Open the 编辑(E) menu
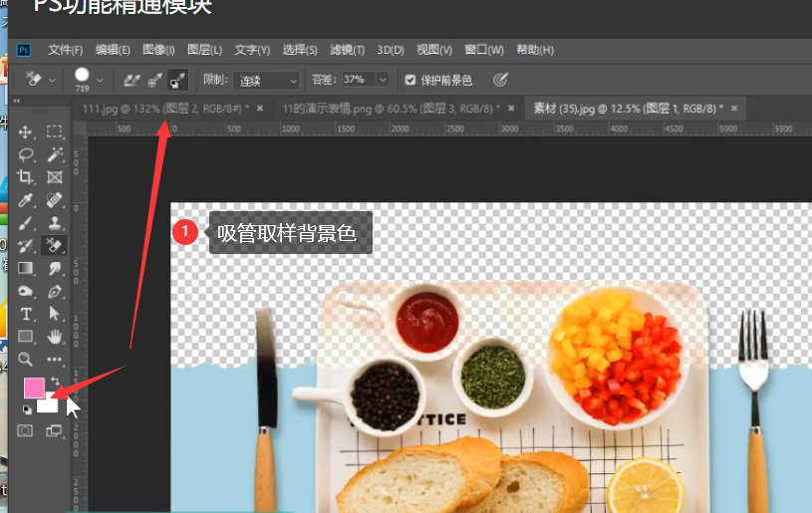 pos(113,50)
